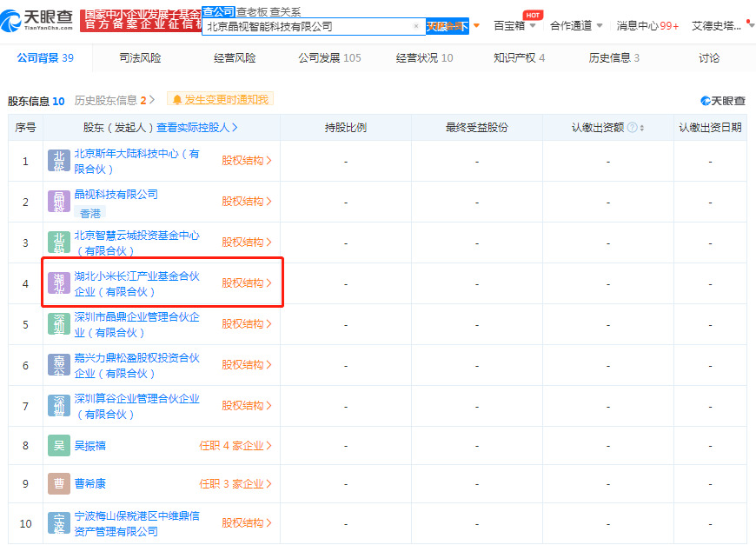Image resolution: width=756 pixels, height=545 pixels.
Task: Click the 认缴出资日期 column header
Action: click(x=710, y=127)
